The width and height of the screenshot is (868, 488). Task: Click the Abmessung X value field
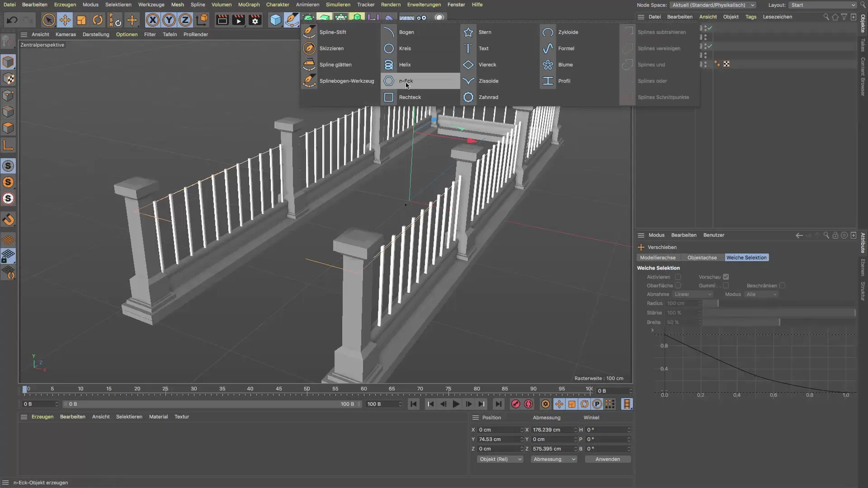(x=554, y=430)
